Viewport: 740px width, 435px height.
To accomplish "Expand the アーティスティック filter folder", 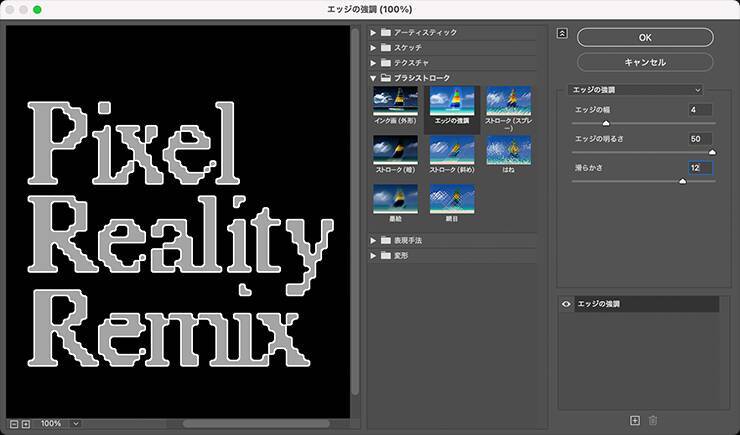I will click(374, 33).
